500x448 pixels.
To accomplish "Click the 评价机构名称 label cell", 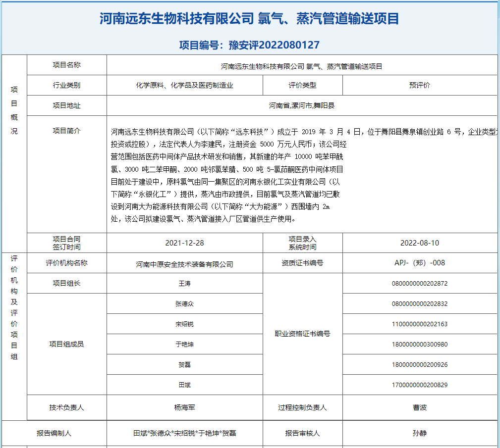I will (x=66, y=263).
